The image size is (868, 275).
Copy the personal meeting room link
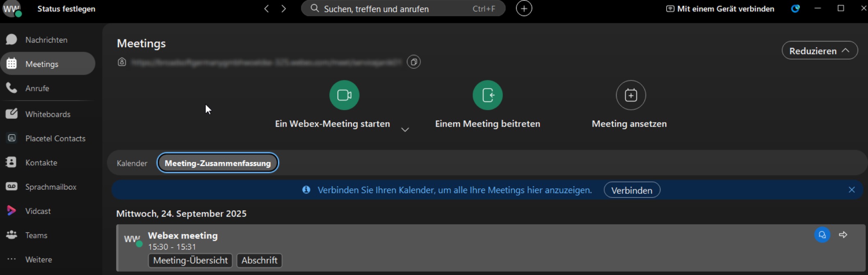coord(413,62)
